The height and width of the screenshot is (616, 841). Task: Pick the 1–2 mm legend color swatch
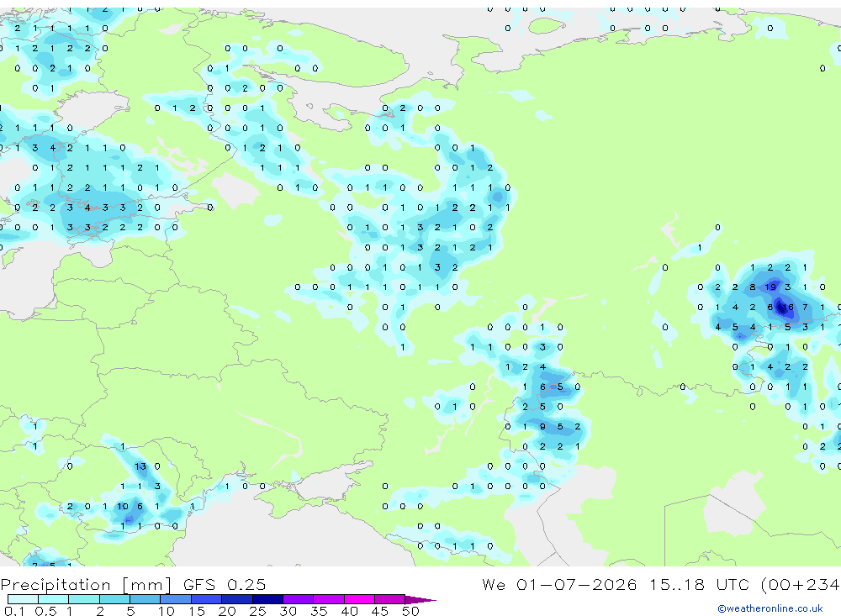83,599
